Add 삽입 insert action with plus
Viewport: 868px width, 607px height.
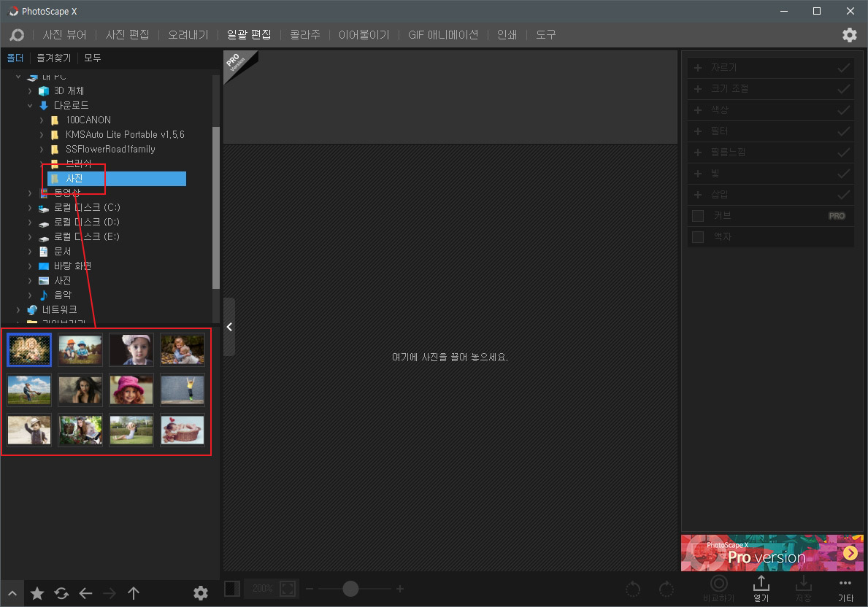coord(697,194)
